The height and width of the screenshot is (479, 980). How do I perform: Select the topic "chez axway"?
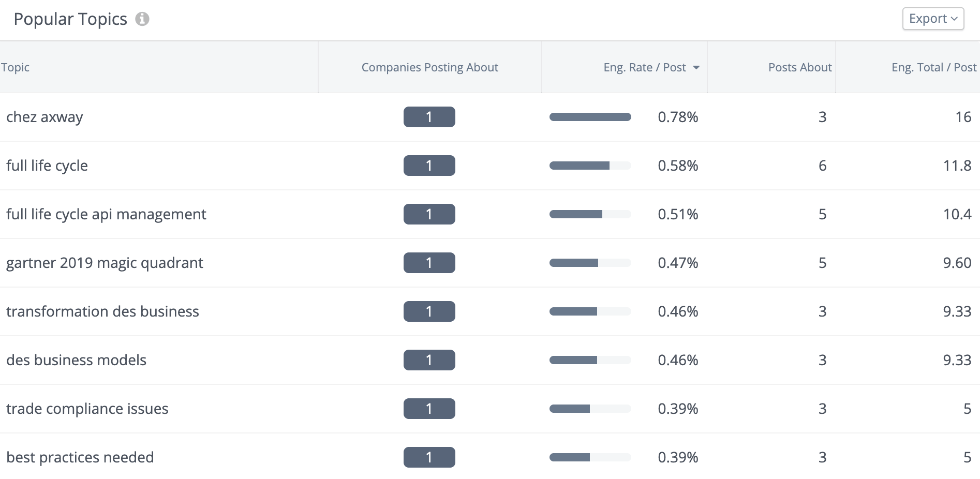point(44,117)
